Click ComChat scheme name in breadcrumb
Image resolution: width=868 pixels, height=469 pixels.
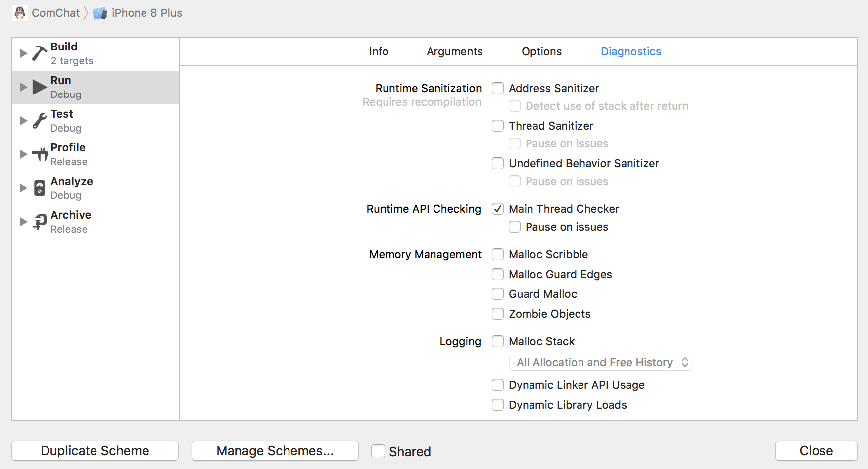55,13
